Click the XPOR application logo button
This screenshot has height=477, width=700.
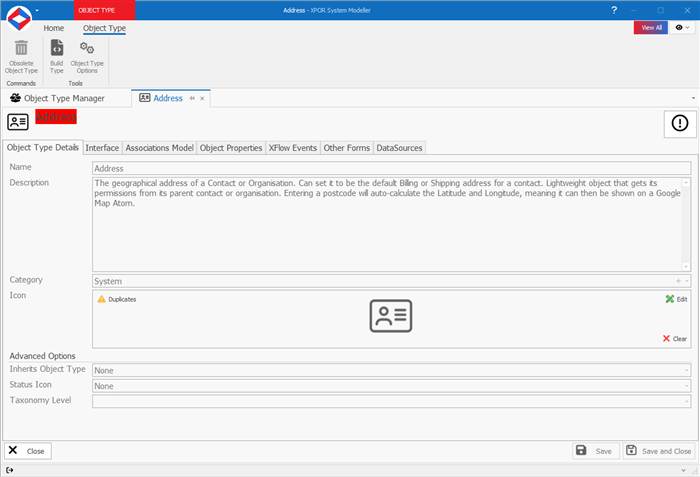click(x=19, y=18)
